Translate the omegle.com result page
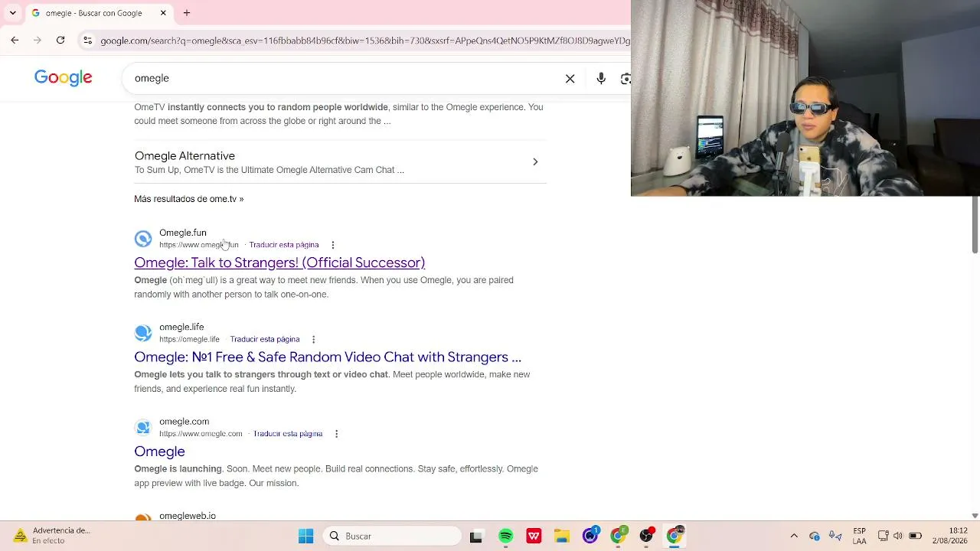Screen dimensions: 980x551 pyautogui.click(x=288, y=433)
